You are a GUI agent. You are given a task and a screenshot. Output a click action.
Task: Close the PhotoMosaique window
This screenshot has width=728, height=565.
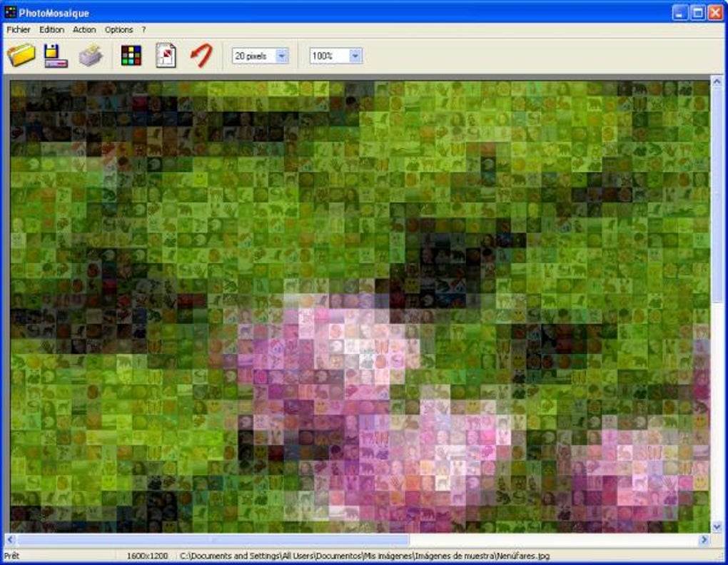(x=715, y=13)
